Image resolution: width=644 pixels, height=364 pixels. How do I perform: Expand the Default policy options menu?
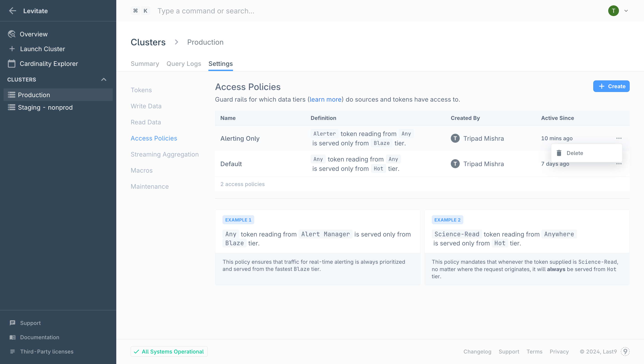[619, 164]
